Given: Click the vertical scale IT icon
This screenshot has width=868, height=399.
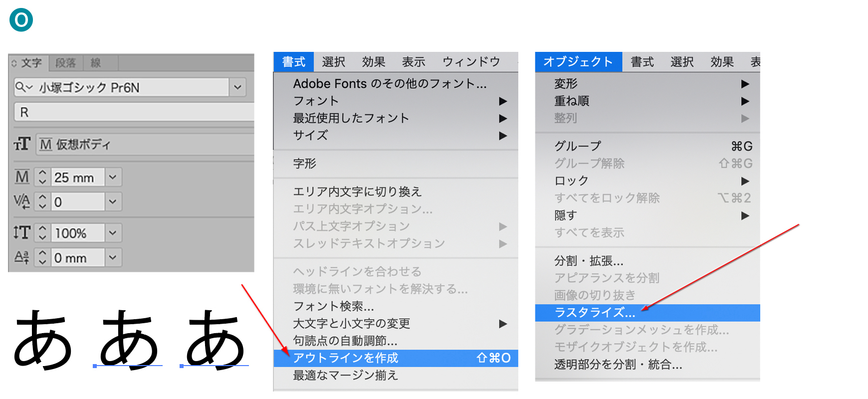Looking at the screenshot, I should click(x=22, y=232).
